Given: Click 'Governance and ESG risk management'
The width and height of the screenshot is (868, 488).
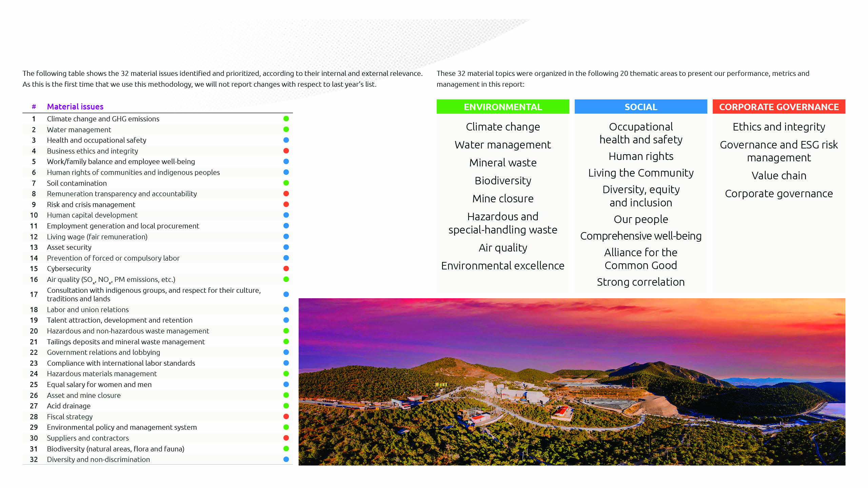Looking at the screenshot, I should (779, 151).
